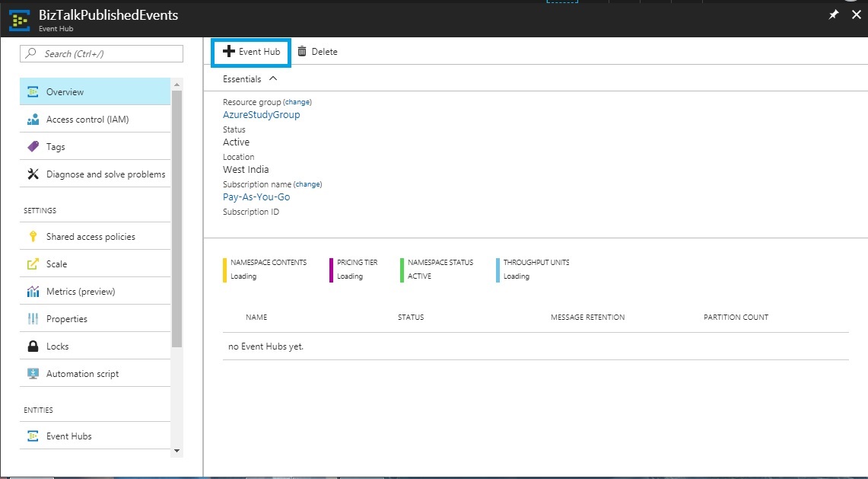Image resolution: width=868 pixels, height=479 pixels.
Task: Open the Properties menu item
Action: [95, 319]
